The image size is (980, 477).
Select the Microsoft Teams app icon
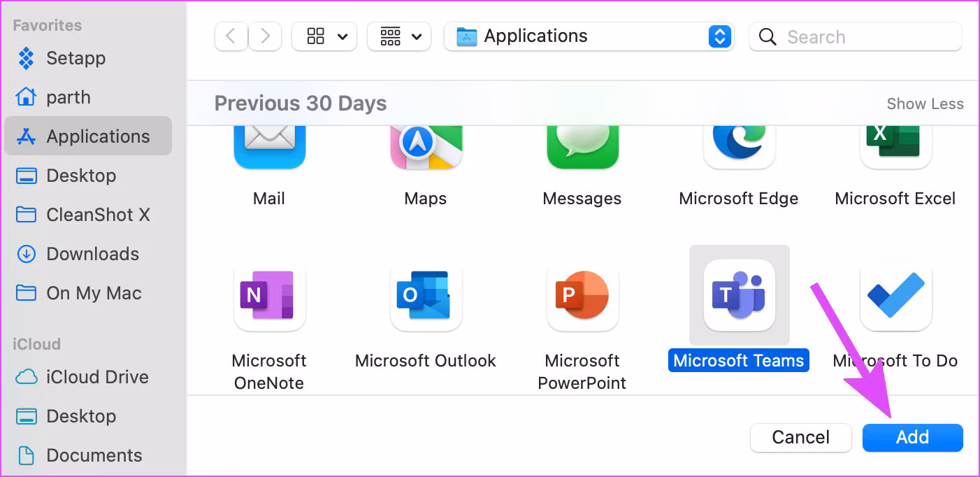pos(739,295)
